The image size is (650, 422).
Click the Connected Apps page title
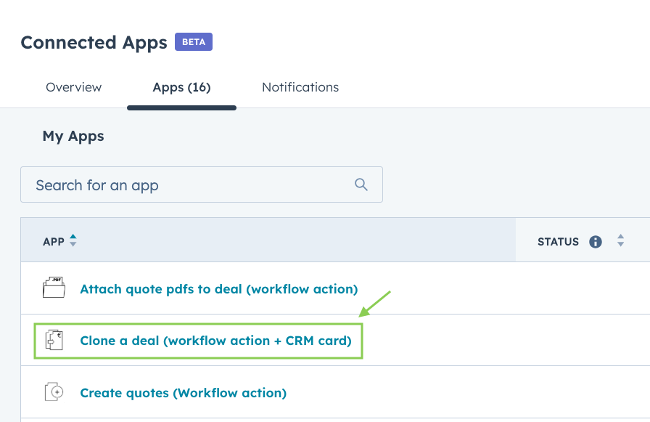(x=94, y=43)
